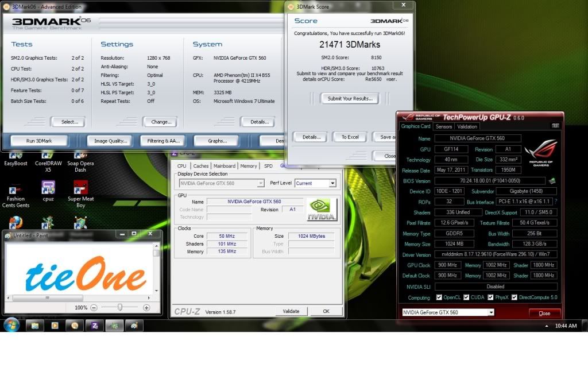Toggle the OpenCL checkbox in GPU-Z
588x383 pixels.
click(x=439, y=297)
